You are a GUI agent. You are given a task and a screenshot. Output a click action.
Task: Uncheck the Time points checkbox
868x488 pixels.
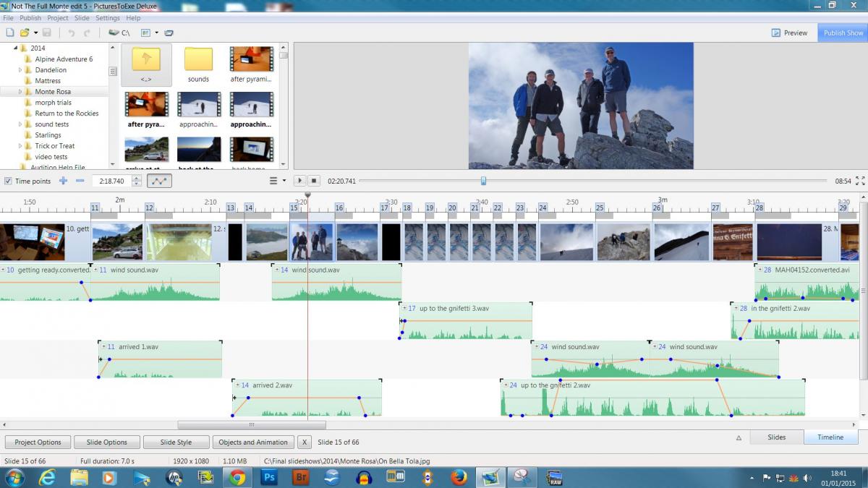[x=8, y=181]
